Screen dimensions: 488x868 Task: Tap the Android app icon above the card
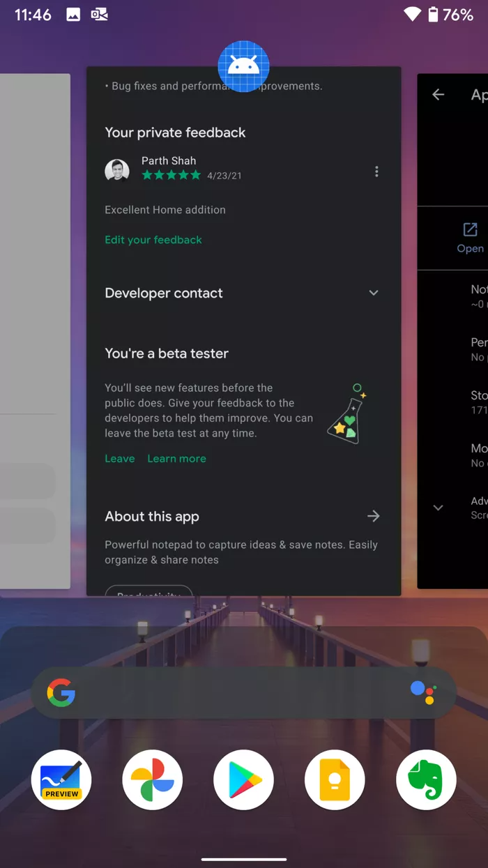point(243,66)
